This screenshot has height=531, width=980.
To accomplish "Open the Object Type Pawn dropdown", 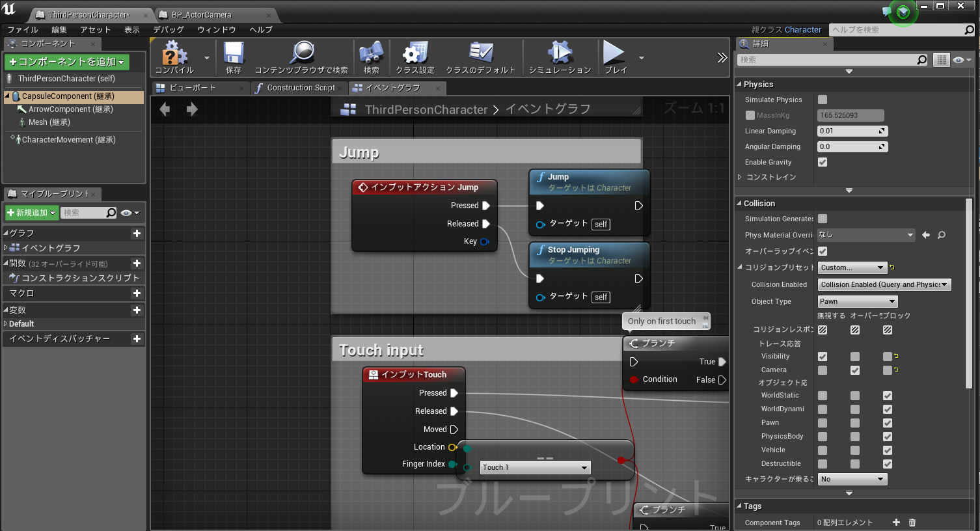I will (857, 301).
